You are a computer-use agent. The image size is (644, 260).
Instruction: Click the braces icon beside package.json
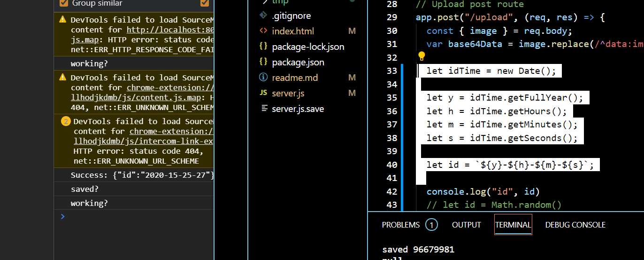[x=263, y=62]
